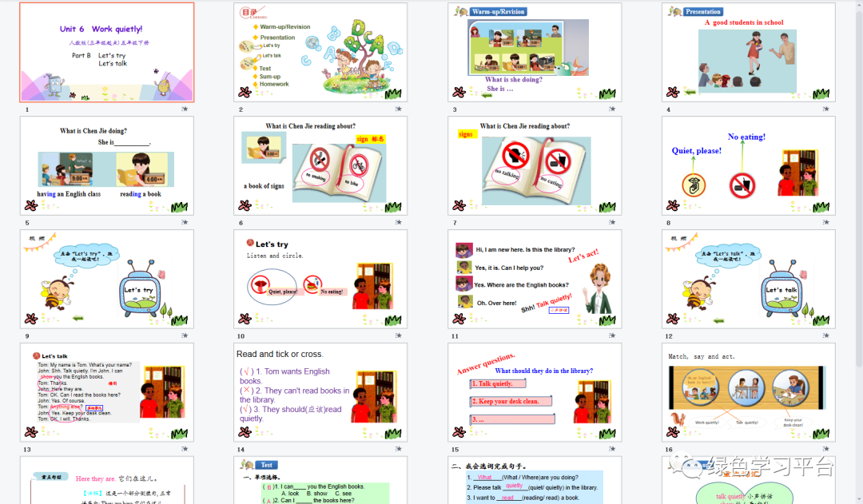The image size is (863, 504).
Task: Click the vertical scrollbar thumb of the slide sorter
Action: click(x=859, y=190)
